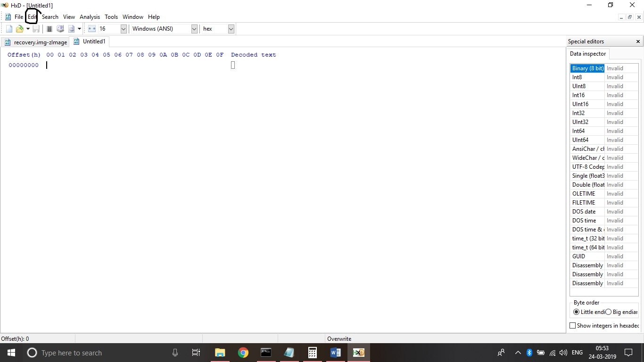This screenshot has width=644, height=362.
Task: Open the Windows (ANSI) charset dropdown
Action: tap(194, 29)
